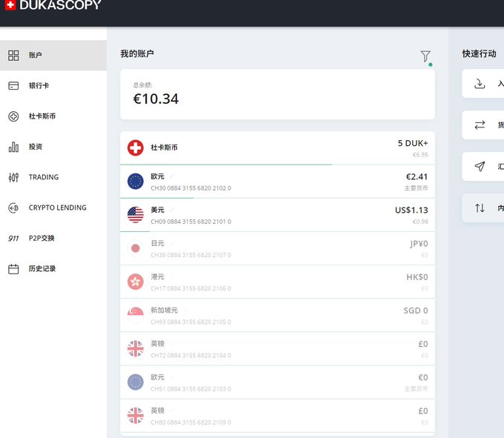Click the €2.41 euro balance
Viewport: 504px width, 438px height.
[x=417, y=176]
